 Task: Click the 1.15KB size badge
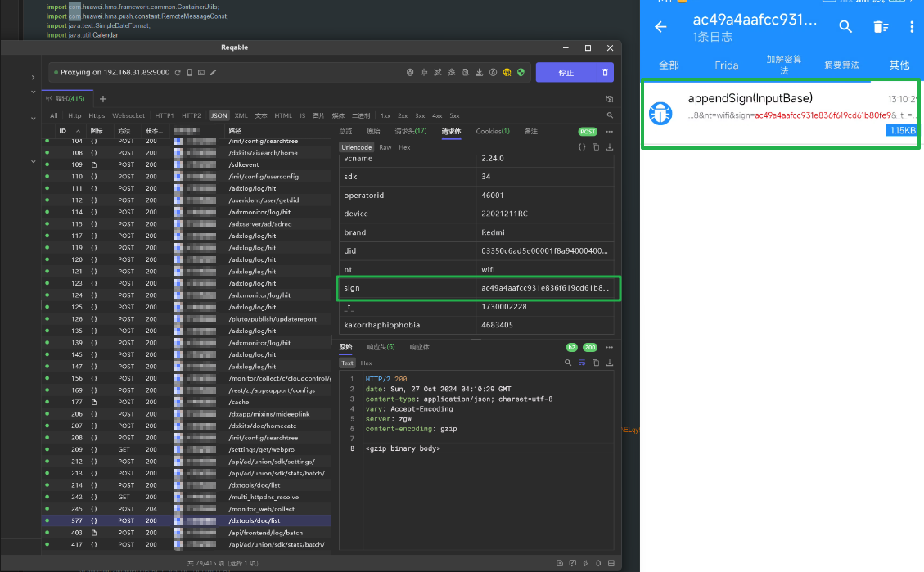click(902, 130)
